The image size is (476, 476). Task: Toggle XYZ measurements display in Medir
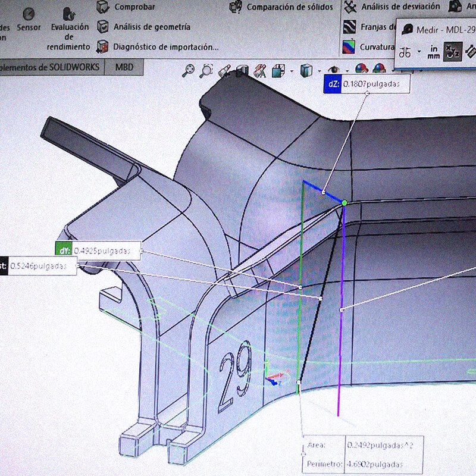click(x=453, y=52)
